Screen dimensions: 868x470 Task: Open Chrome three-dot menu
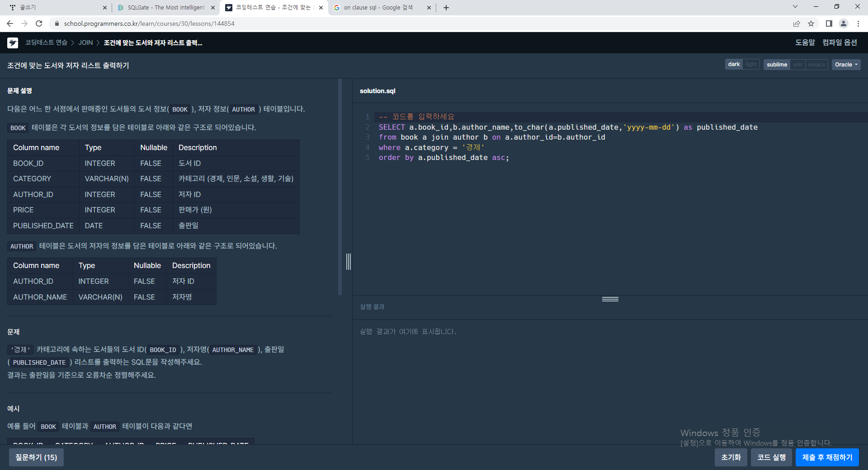pos(858,23)
